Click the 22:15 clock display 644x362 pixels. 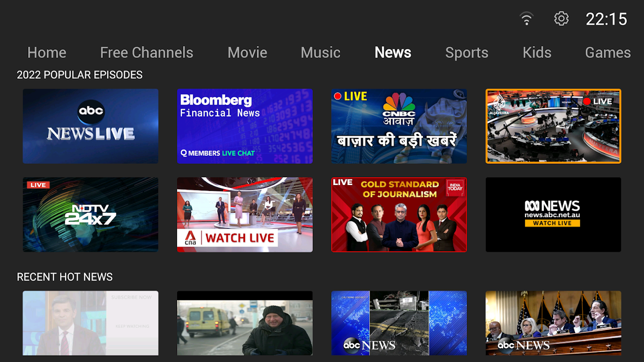[606, 19]
